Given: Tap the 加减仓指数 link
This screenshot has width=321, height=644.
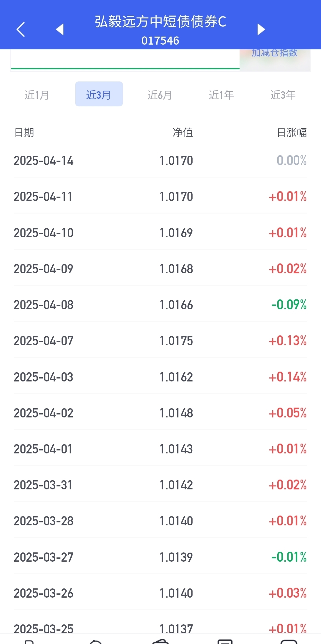Looking at the screenshot, I should pyautogui.click(x=275, y=54).
